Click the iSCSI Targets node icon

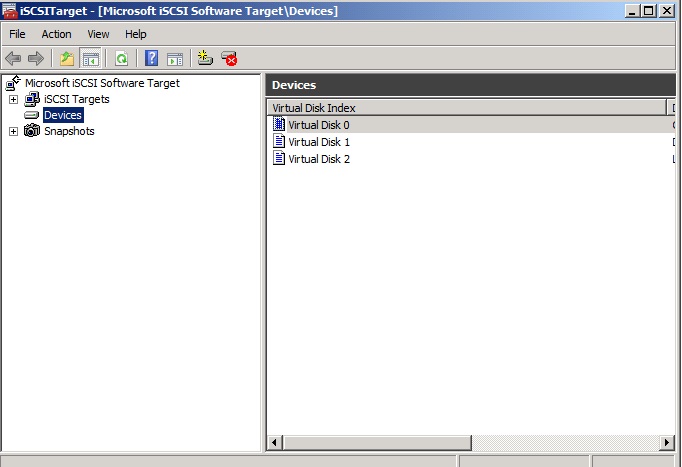tap(32, 99)
